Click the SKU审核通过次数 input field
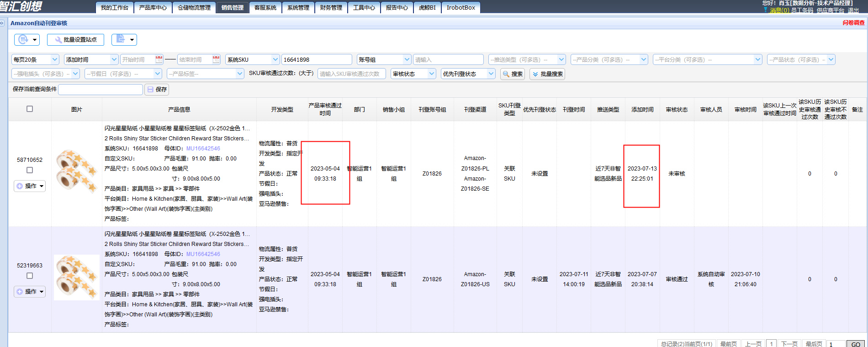 [x=352, y=74]
